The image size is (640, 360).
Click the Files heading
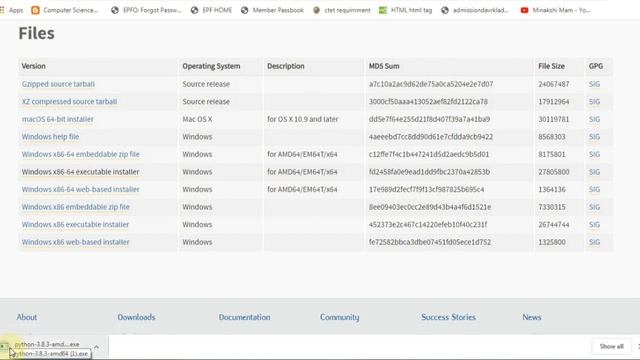tap(36, 33)
